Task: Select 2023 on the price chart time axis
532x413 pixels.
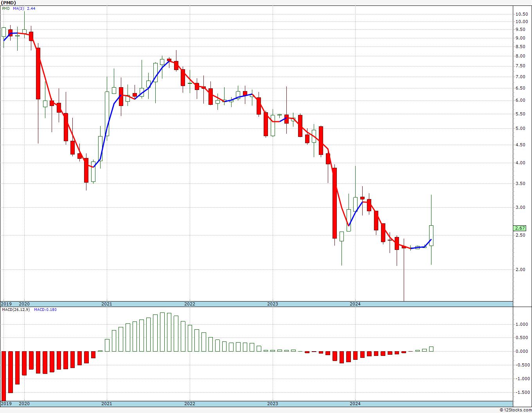Action: pos(273,304)
